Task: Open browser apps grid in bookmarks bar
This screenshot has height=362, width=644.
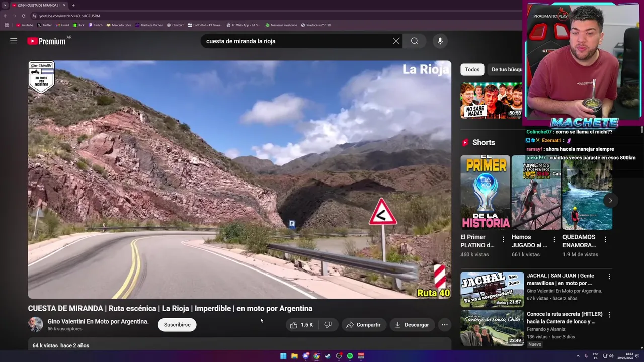Action: (x=7, y=25)
